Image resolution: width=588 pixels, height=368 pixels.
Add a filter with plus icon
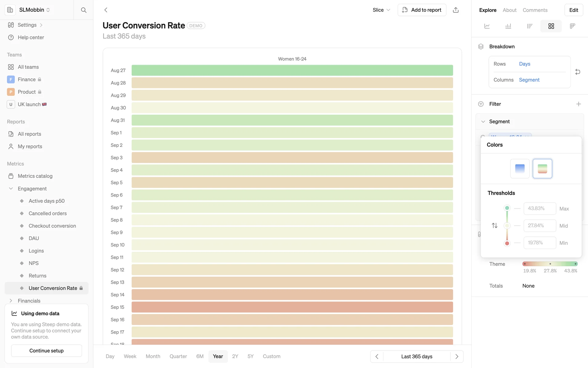pos(578,104)
